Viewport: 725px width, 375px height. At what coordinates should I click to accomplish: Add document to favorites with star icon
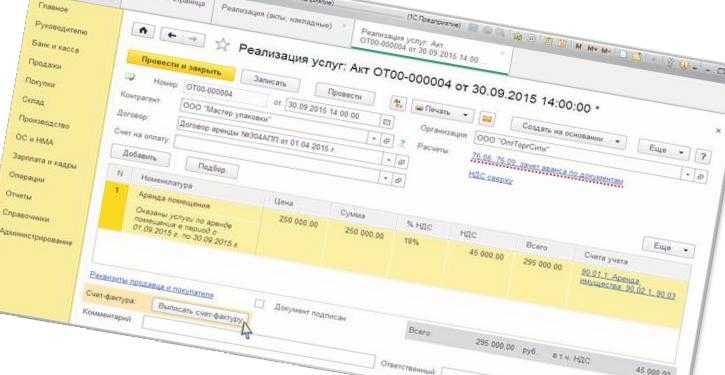[222, 44]
